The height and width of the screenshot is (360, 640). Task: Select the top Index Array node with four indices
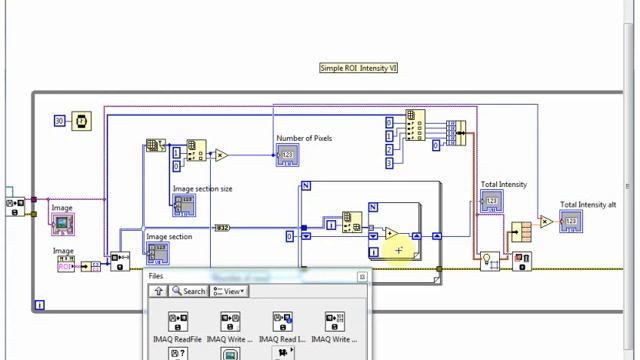click(x=416, y=125)
